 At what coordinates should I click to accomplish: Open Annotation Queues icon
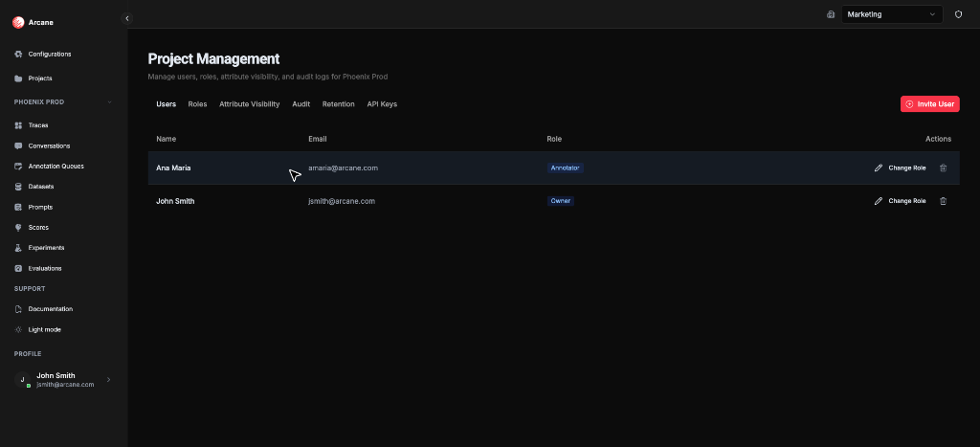tap(18, 167)
